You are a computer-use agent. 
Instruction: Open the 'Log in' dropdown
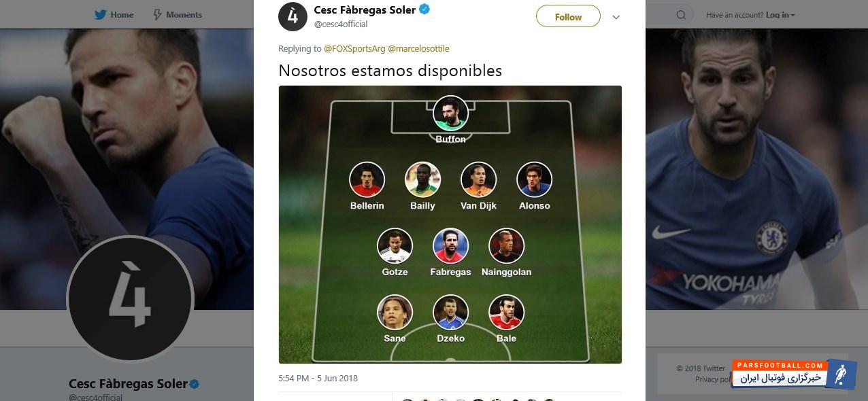780,15
